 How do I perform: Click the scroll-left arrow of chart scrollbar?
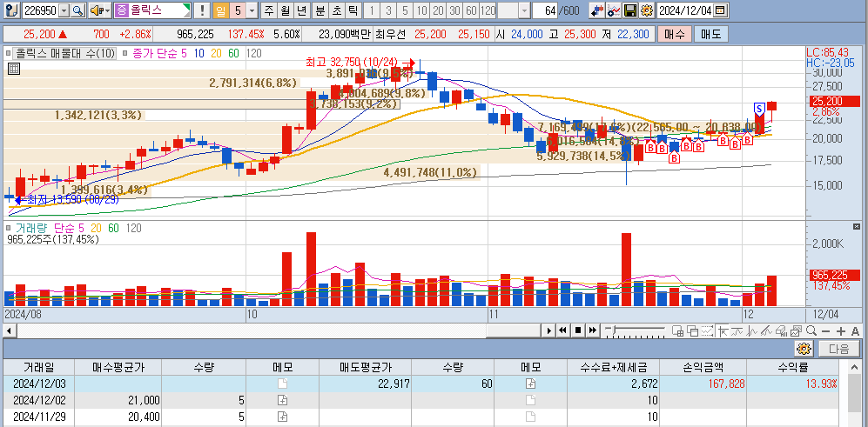pos(10,330)
